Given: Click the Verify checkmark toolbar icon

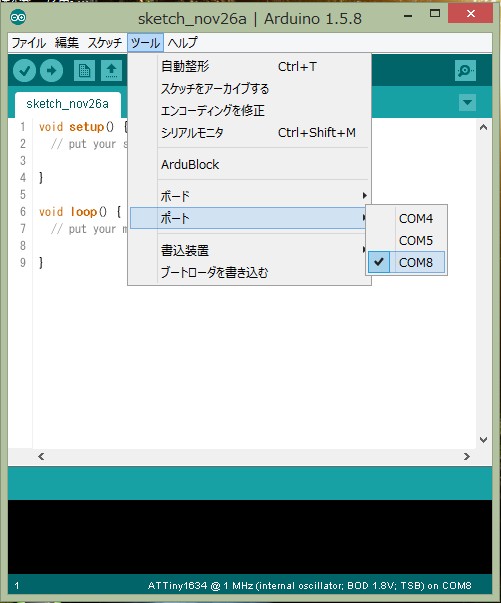Looking at the screenshot, I should 24,70.
